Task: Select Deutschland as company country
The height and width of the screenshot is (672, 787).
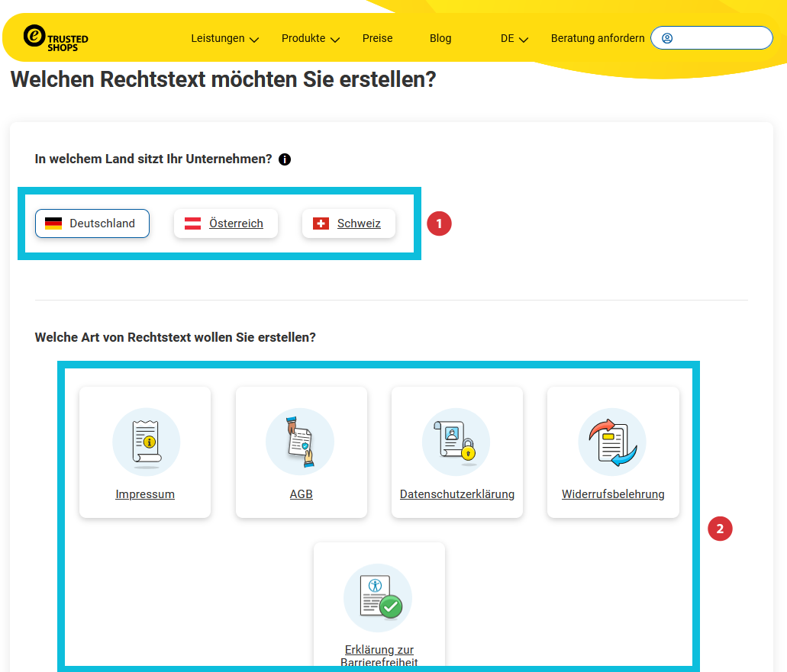Action: pos(92,223)
